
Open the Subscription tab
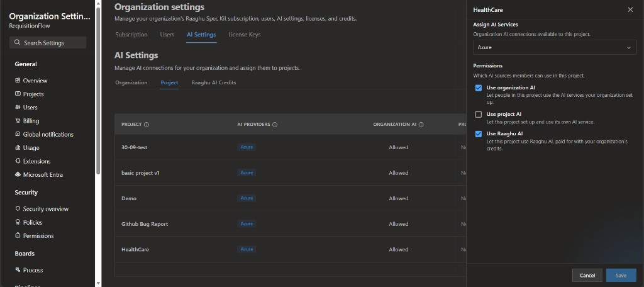(131, 35)
